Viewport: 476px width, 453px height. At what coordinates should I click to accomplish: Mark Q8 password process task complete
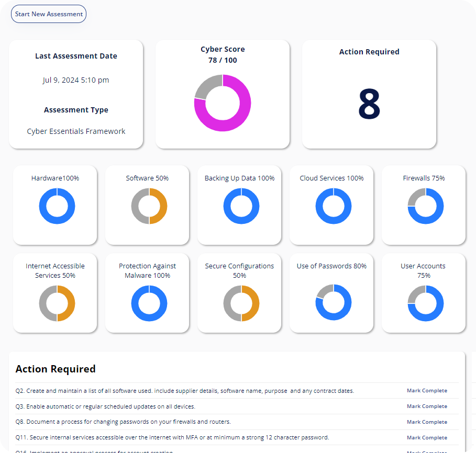coord(427,422)
